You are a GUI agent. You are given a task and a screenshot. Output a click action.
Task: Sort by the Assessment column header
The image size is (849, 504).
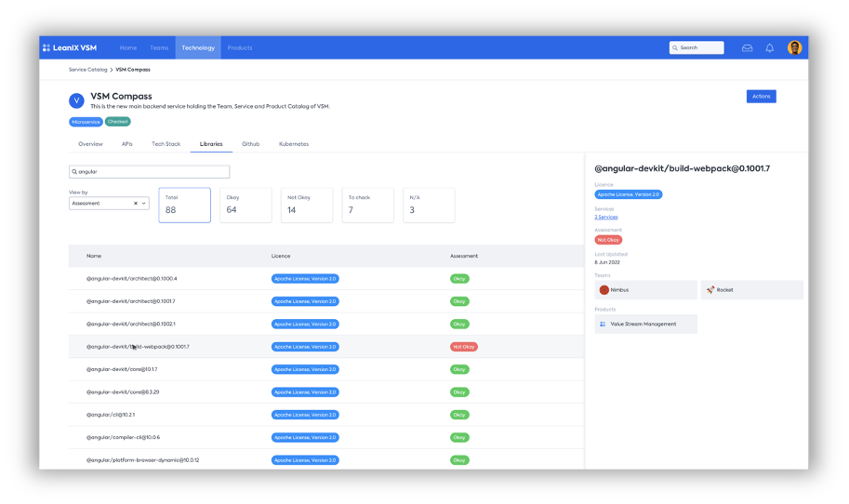(464, 256)
